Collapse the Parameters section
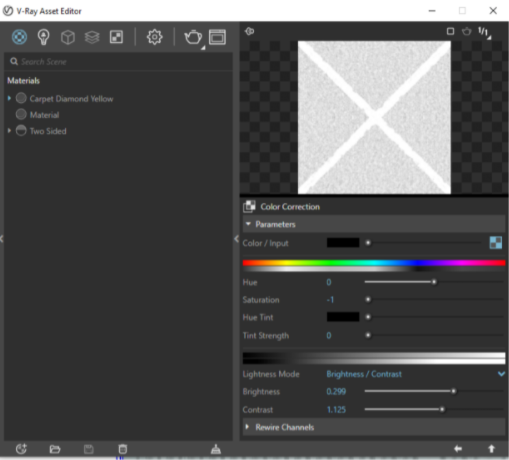This screenshot has height=460, width=509. (x=248, y=224)
